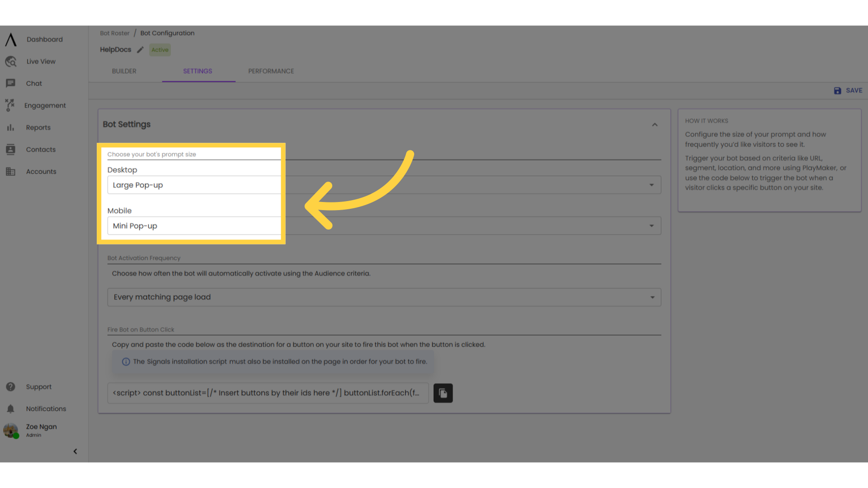Switch to Performance tab

point(271,71)
